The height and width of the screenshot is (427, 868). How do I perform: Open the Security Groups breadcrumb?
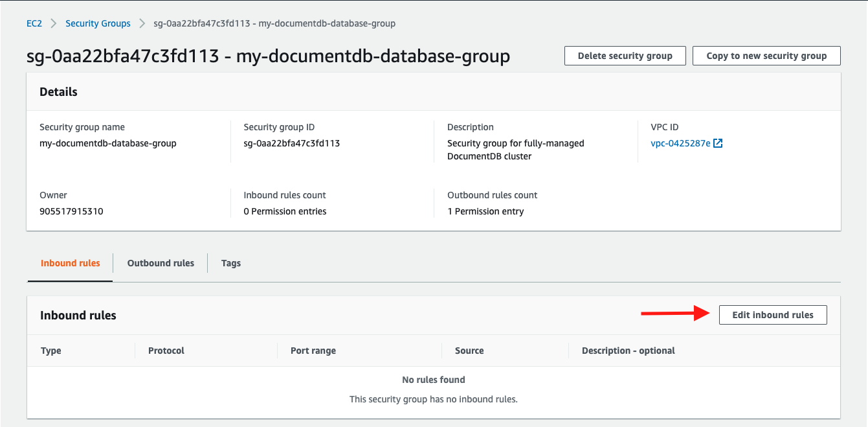click(x=98, y=23)
